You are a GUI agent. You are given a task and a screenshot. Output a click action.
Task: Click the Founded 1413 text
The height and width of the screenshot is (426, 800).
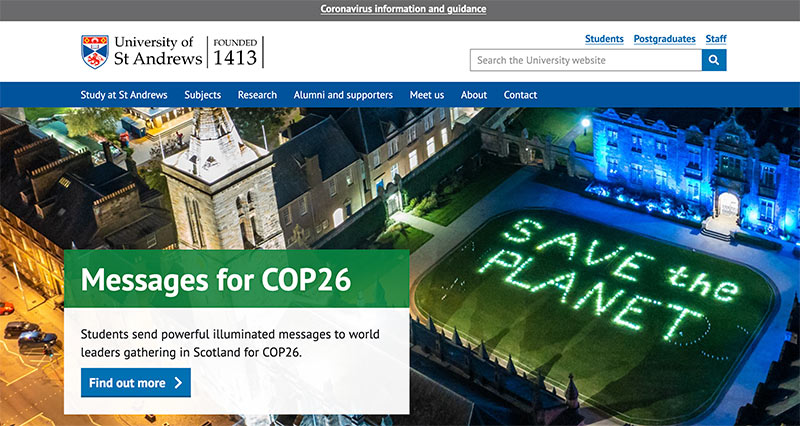[x=235, y=52]
